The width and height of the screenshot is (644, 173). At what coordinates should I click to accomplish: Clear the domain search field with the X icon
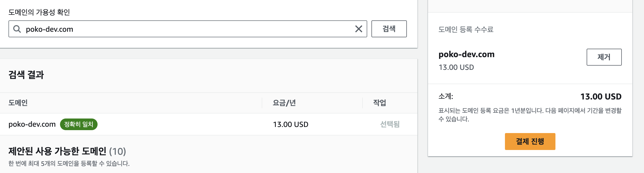click(x=358, y=29)
